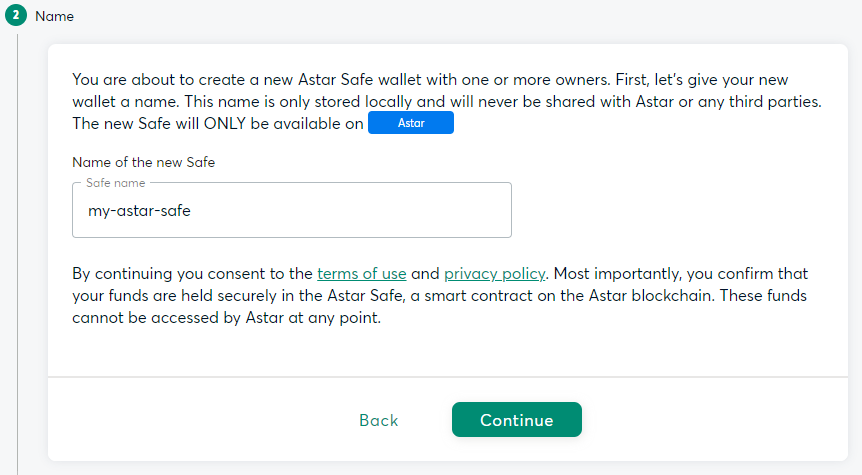Viewport: 862px width, 475px height.
Task: Click the step 2 number circle icon
Action: 17,16
